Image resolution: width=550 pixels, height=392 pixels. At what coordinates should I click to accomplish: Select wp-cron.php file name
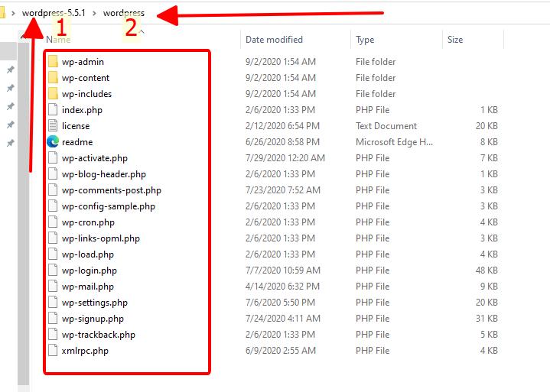click(88, 222)
